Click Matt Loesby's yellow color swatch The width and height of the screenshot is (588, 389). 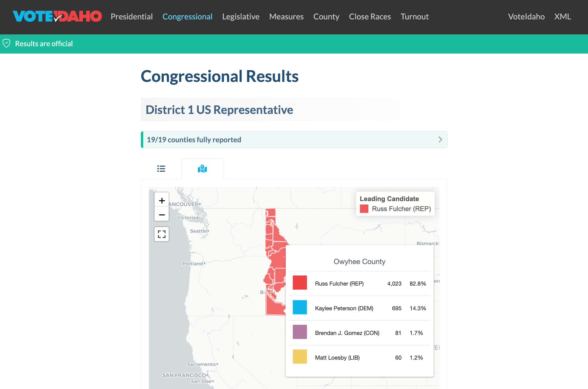pos(300,357)
